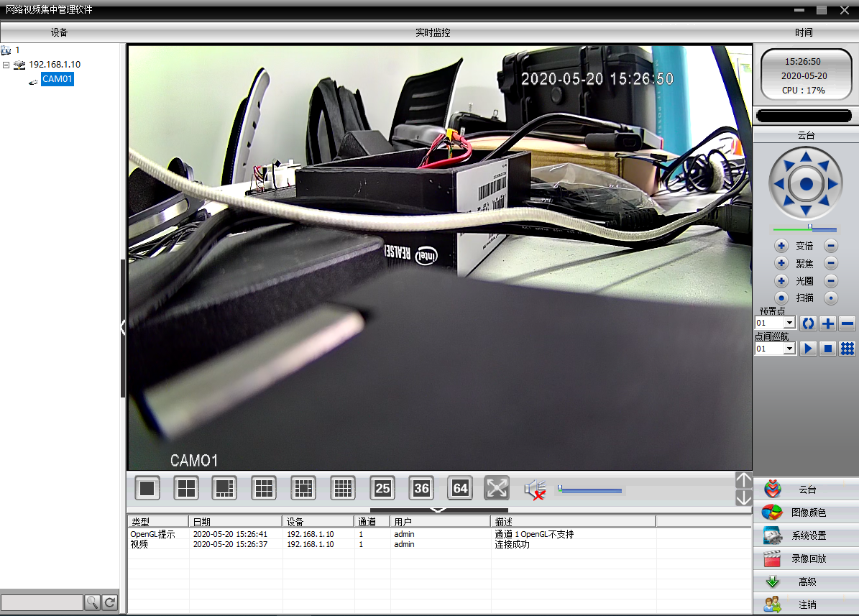Screen dimensions: 859x616
Task: Click 注销 to log out
Action: coord(806,604)
